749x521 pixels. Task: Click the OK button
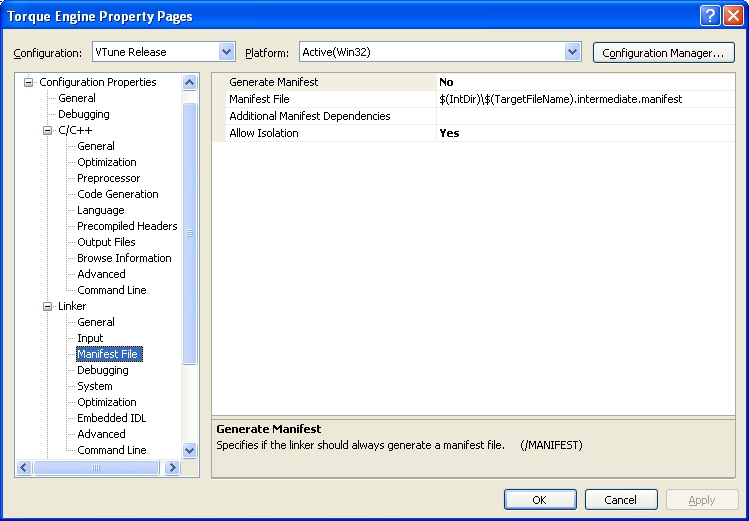[x=540, y=499]
